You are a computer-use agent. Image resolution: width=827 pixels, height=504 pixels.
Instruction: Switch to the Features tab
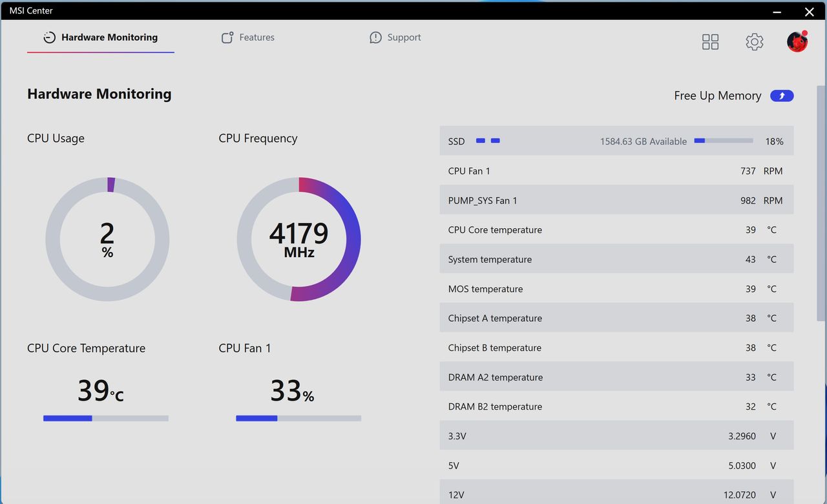247,37
